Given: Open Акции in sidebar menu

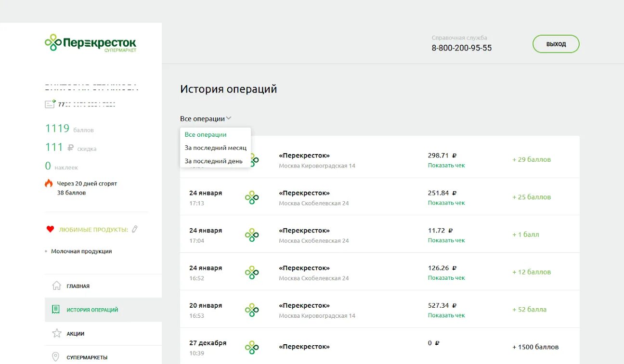Looking at the screenshot, I should pos(103,334).
